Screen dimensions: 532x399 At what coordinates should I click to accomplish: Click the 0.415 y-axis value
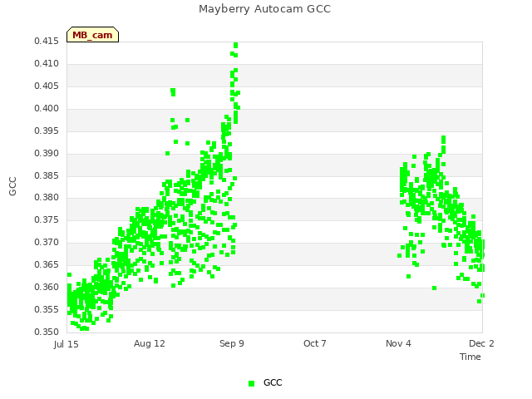point(47,41)
